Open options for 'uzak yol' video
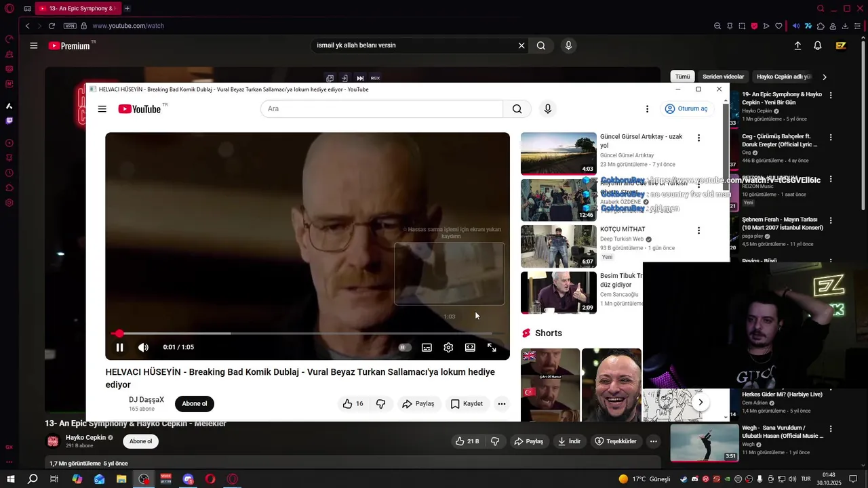Image resolution: width=868 pixels, height=488 pixels. coord(698,138)
